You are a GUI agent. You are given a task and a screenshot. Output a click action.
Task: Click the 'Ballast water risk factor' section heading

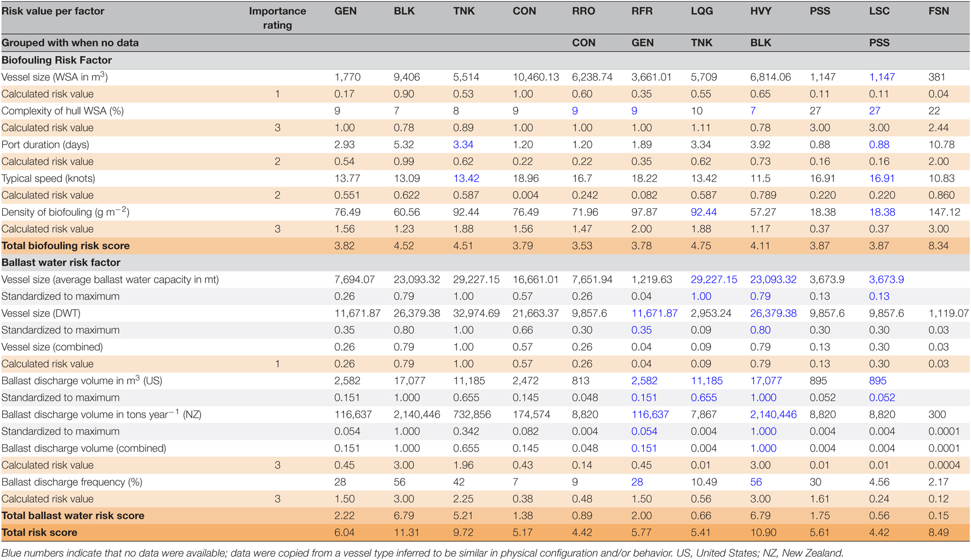61,262
